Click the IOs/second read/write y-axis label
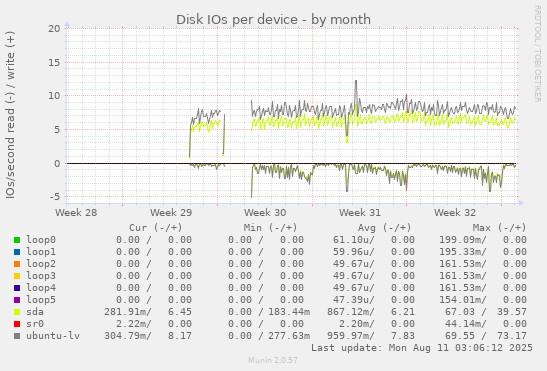 coord(10,115)
